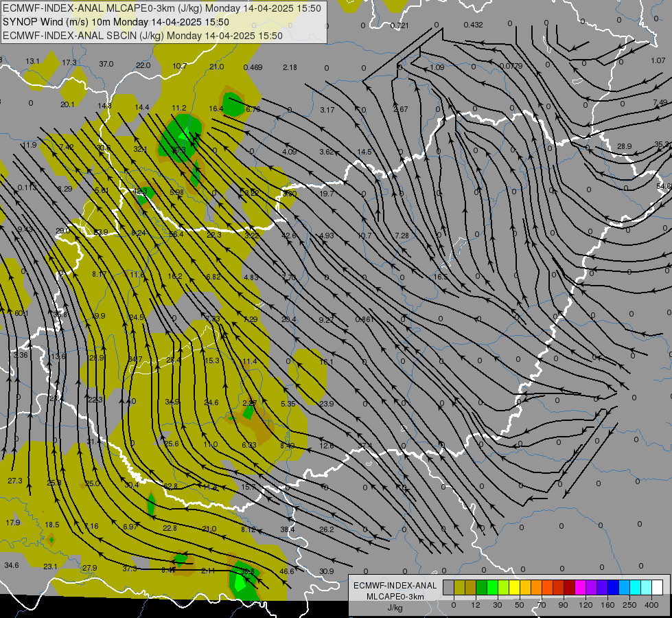This screenshot has height=618, width=672.
Task: Click the legend label ECMWF-INDEX-ANAL
Action: (x=395, y=586)
